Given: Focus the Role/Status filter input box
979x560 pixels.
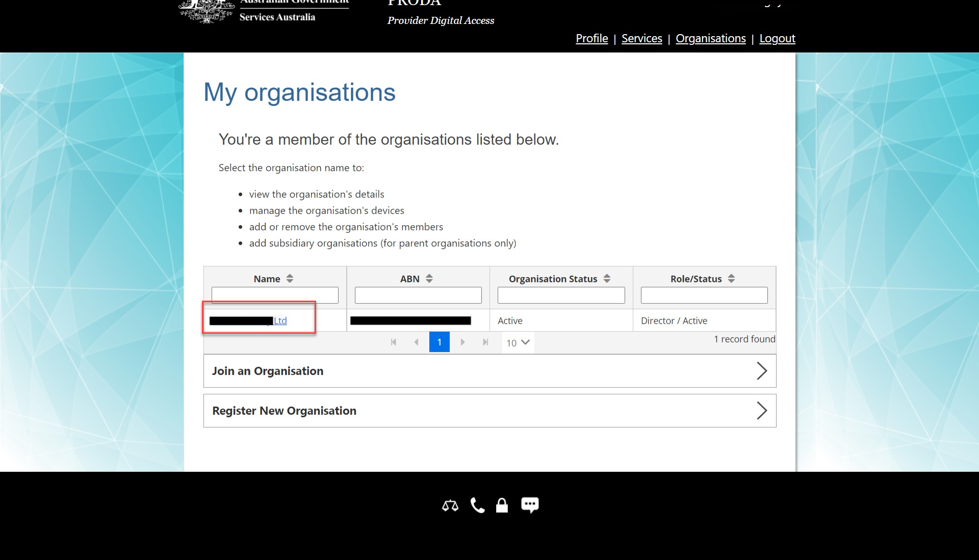Looking at the screenshot, I should [704, 296].
